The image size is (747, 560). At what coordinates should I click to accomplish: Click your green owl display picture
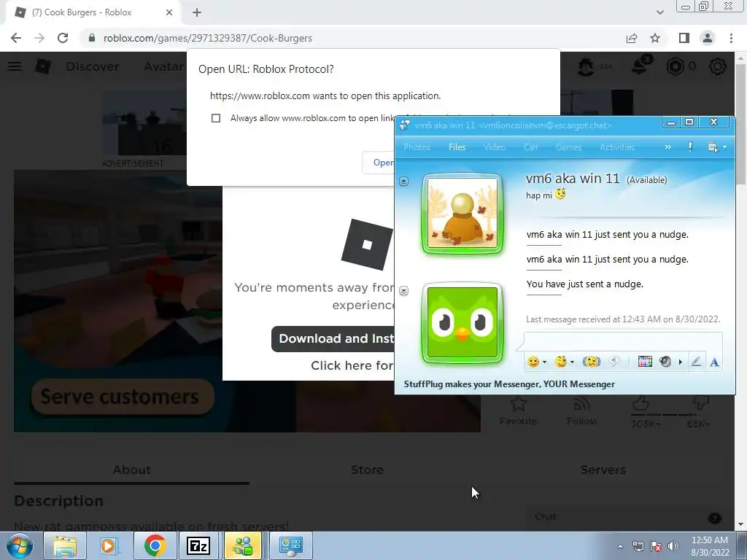tap(462, 323)
